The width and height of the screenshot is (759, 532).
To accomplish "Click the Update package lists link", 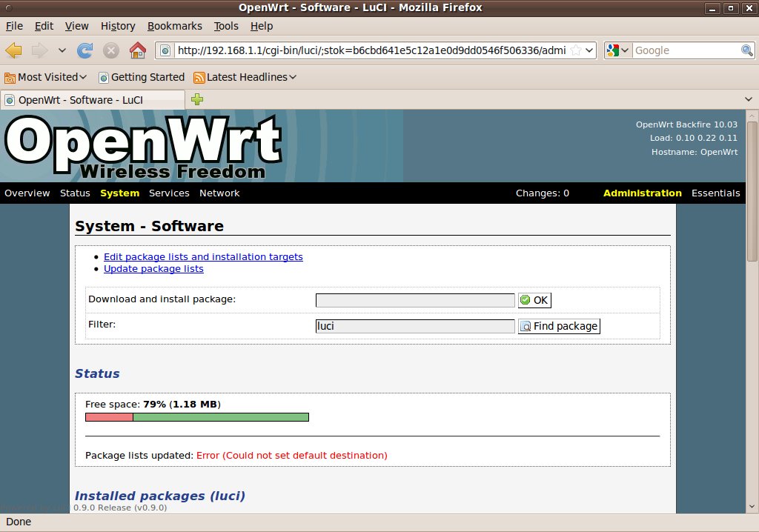I will [153, 269].
